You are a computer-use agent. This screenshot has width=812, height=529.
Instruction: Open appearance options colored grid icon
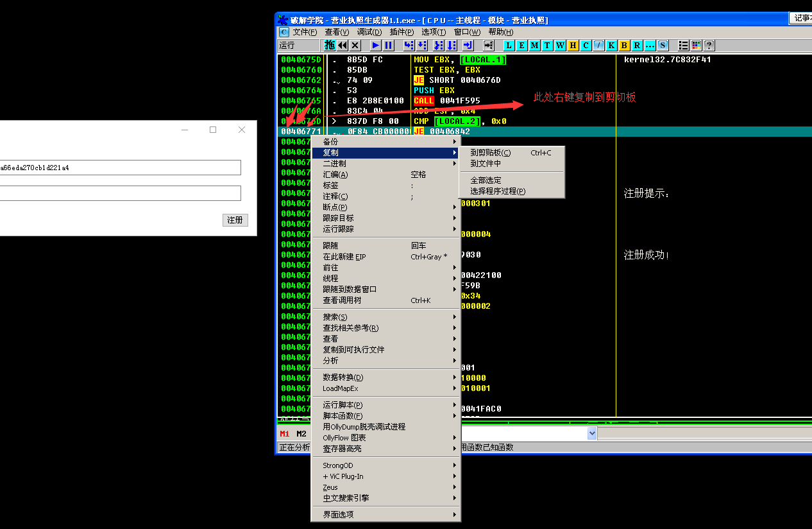(x=697, y=46)
